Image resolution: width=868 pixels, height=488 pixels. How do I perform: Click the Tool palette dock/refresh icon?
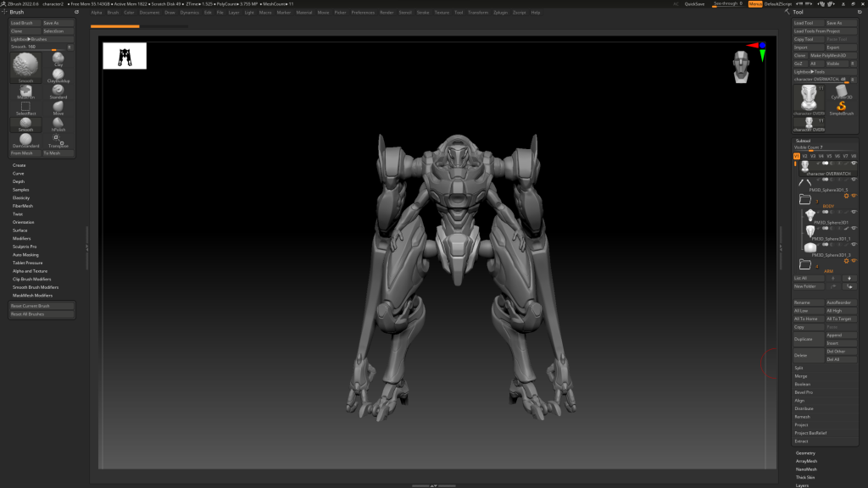pos(860,12)
